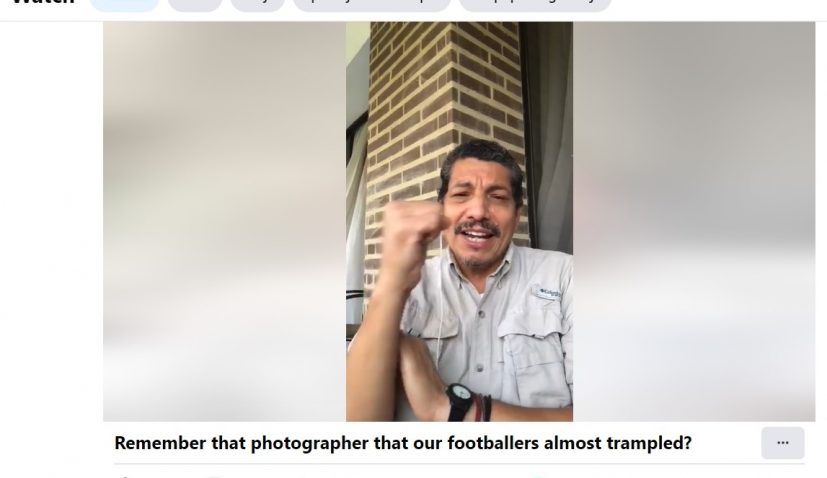Select the second gray pill tab
The image size is (827, 478).
coord(195,5)
